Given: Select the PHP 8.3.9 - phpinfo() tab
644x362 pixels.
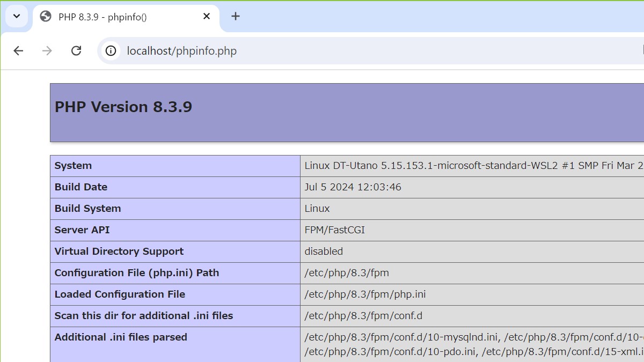Looking at the screenshot, I should pyautogui.click(x=126, y=17).
